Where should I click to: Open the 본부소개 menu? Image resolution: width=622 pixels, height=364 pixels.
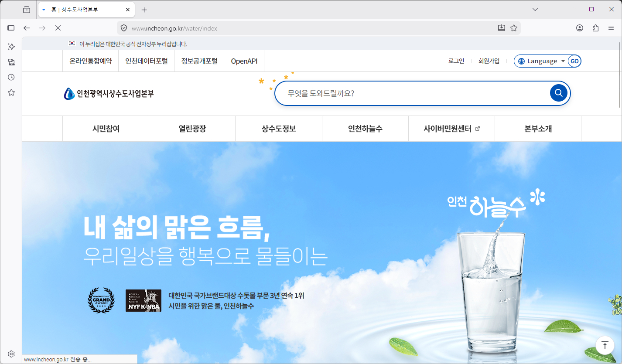tap(538, 129)
